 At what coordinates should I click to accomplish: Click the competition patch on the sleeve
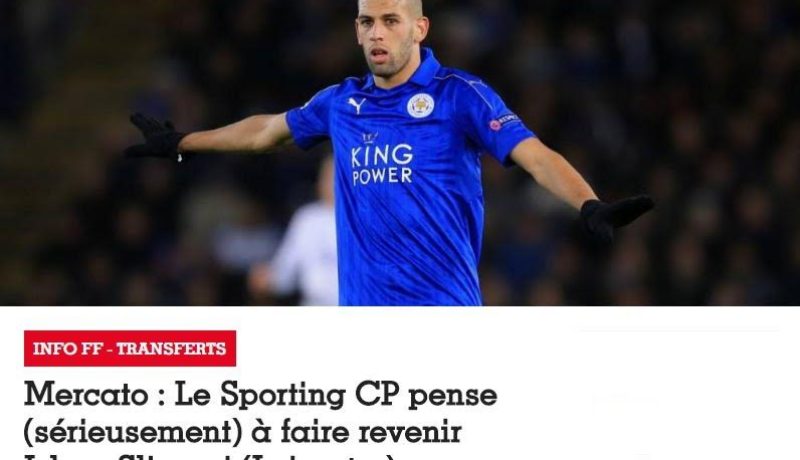coord(505,122)
